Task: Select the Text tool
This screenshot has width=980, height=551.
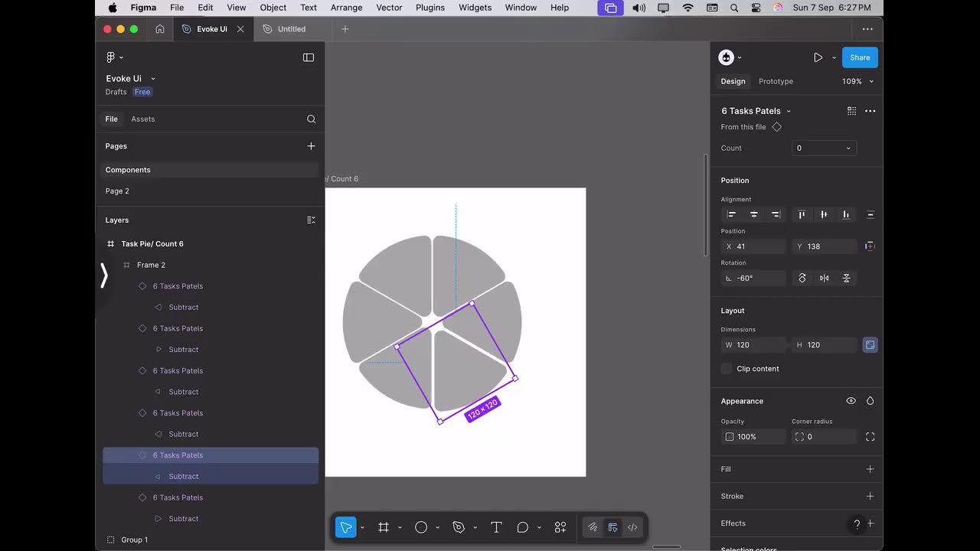Action: pyautogui.click(x=496, y=527)
